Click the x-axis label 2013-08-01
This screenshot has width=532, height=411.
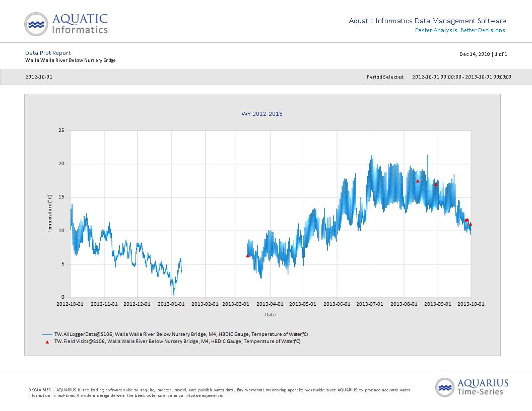tap(404, 304)
